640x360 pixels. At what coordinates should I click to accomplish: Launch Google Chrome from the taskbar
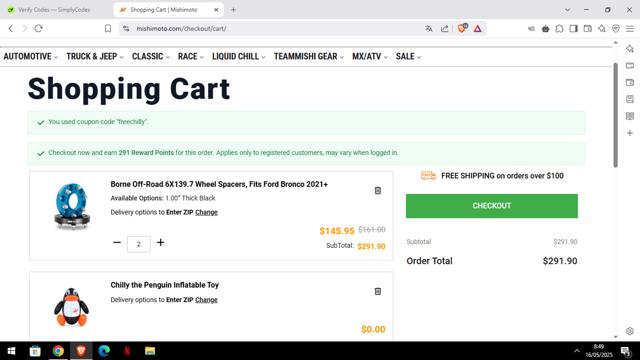click(x=58, y=351)
